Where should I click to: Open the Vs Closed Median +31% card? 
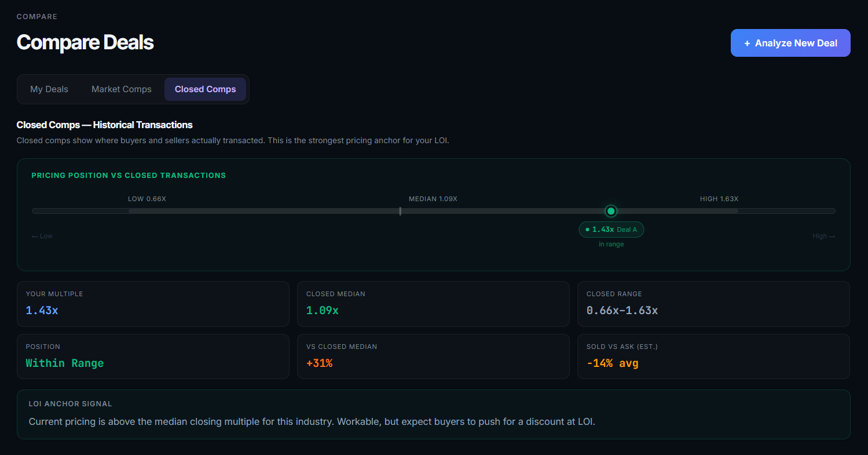point(433,356)
